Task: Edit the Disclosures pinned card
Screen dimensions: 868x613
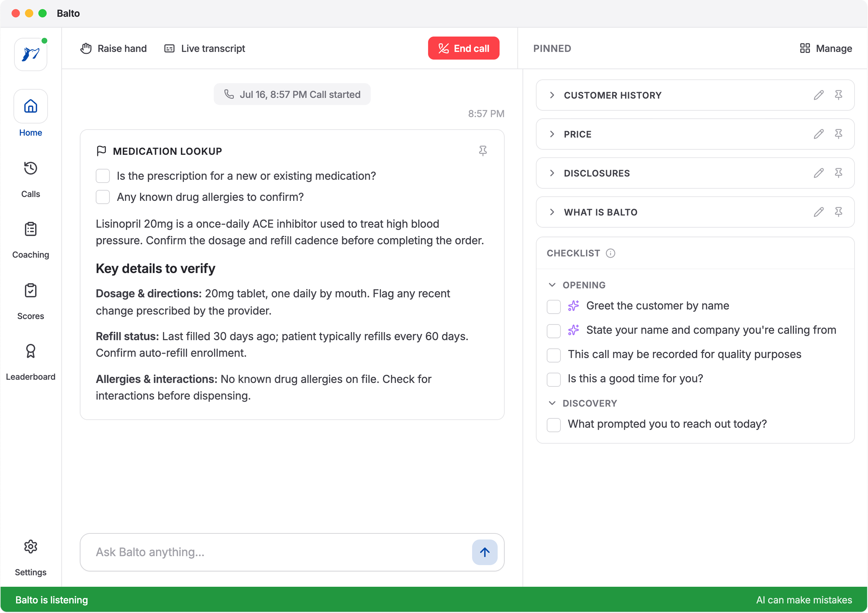Action: coord(819,173)
